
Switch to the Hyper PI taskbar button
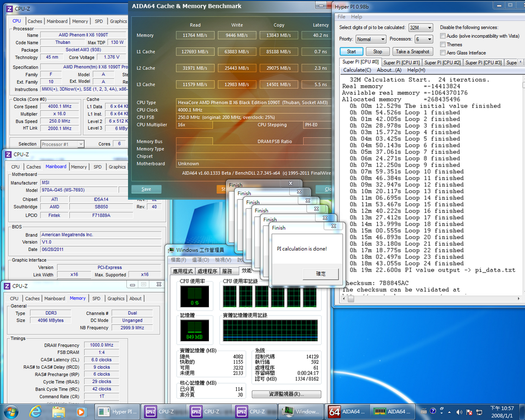click(x=118, y=412)
